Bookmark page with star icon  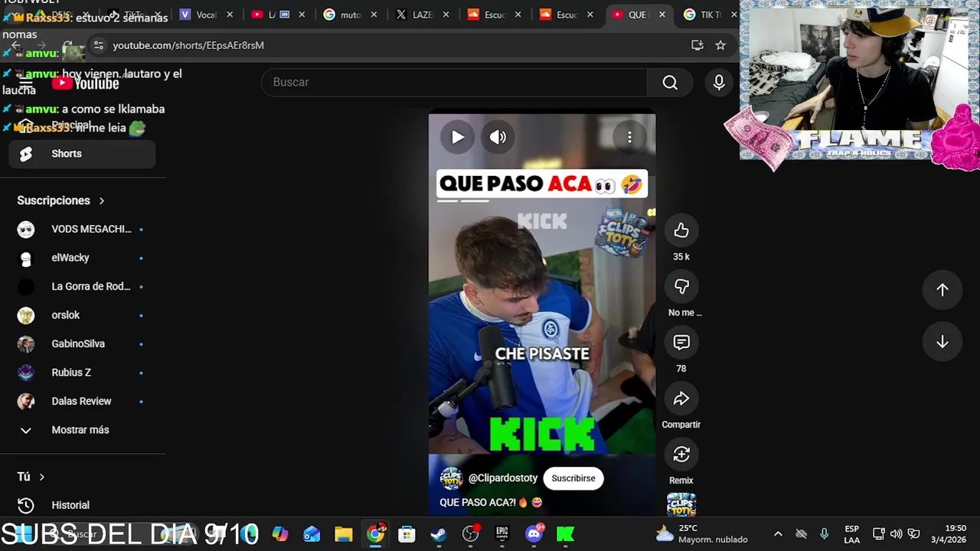tap(720, 45)
